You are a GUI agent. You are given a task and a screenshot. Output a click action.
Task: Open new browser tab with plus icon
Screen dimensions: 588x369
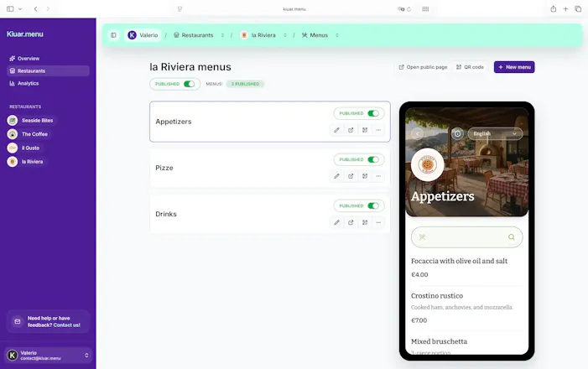tap(565, 9)
